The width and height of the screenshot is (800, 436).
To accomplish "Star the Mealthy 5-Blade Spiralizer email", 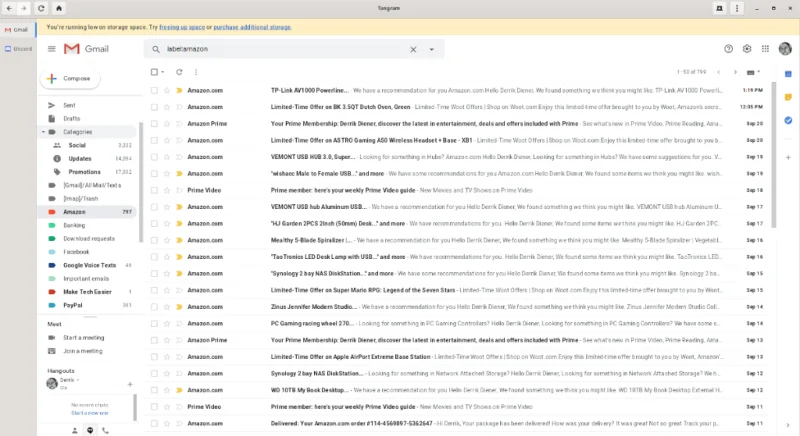I will point(166,240).
